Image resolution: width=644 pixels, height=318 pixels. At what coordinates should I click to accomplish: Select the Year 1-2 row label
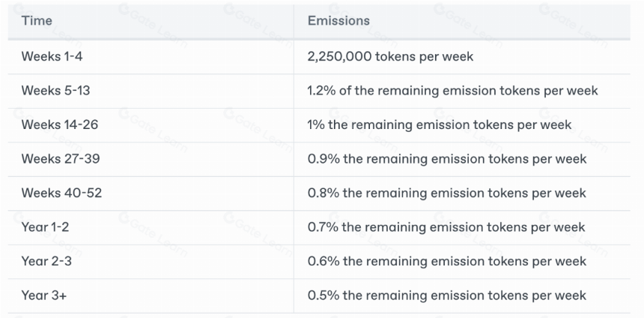tap(45, 227)
